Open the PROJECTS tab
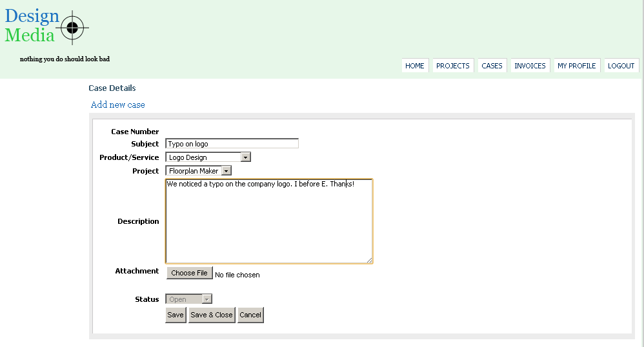Screen dimensions: 644x347 452,66
